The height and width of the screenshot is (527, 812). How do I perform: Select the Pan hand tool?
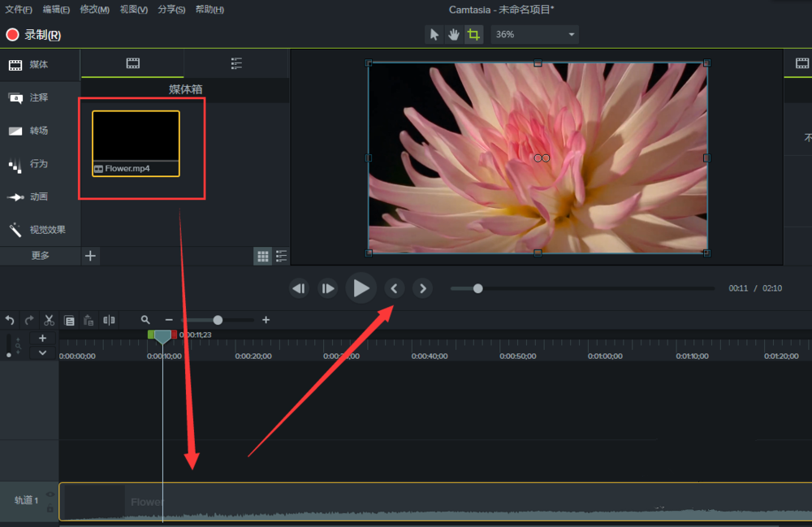pos(453,35)
